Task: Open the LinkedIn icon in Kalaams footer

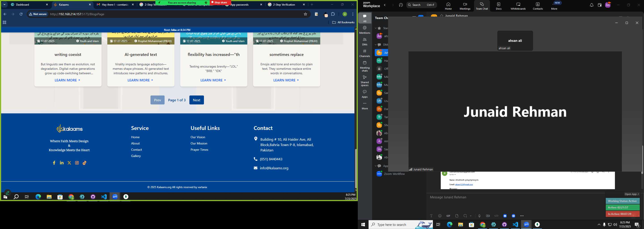Action: tap(62, 163)
